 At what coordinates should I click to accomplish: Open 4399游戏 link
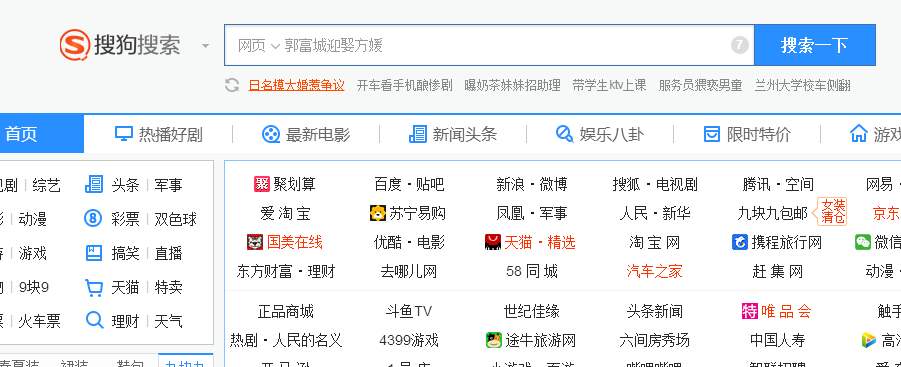pos(409,341)
